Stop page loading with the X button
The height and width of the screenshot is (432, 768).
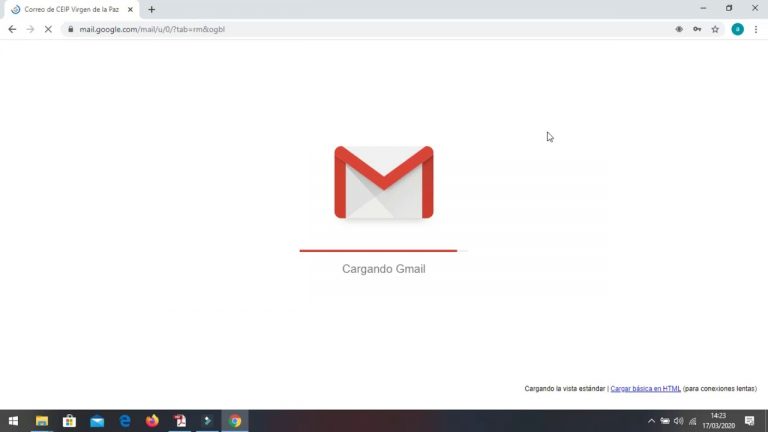click(x=48, y=29)
